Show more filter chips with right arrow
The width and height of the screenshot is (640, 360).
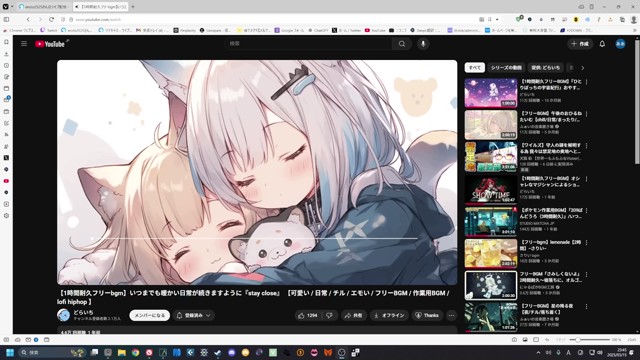point(582,68)
